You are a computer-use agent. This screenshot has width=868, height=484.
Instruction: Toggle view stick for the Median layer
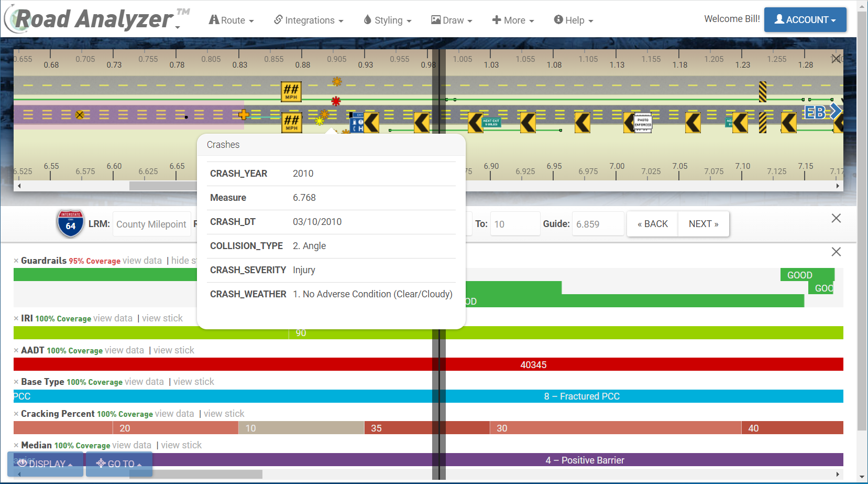(x=181, y=445)
